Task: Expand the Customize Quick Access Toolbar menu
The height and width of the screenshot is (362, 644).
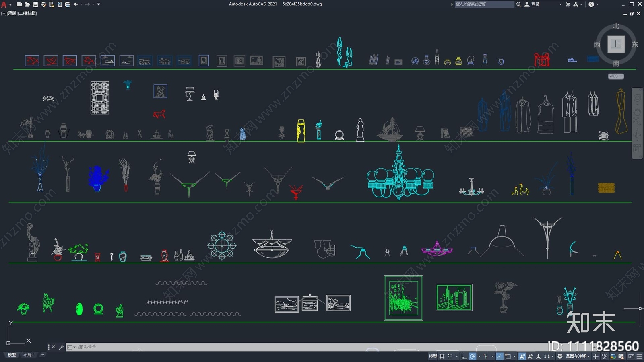Action: click(x=99, y=4)
